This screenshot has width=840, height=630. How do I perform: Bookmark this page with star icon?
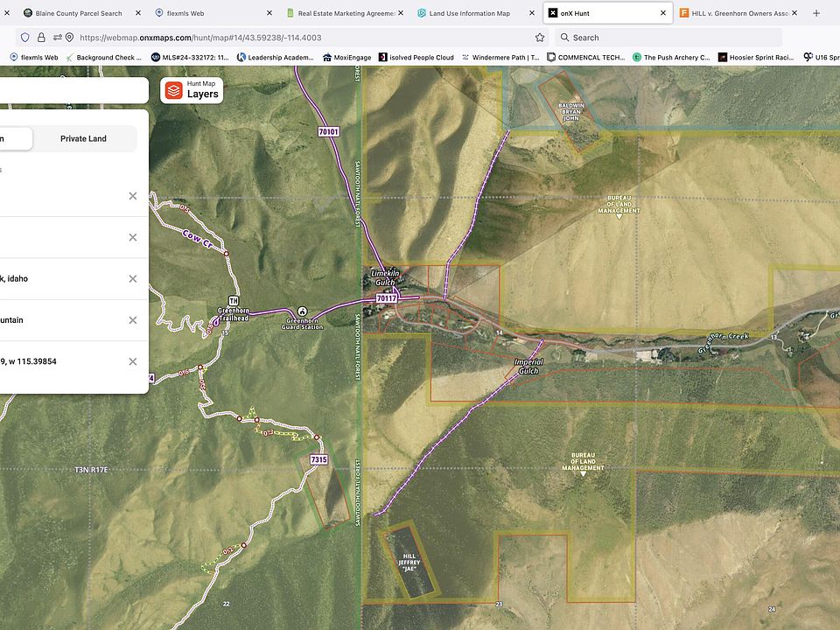click(x=540, y=38)
